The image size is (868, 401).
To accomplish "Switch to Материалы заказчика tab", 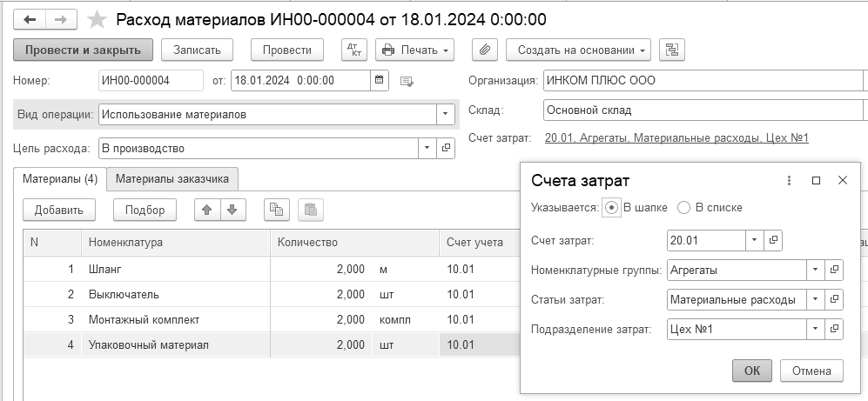I will click(172, 178).
